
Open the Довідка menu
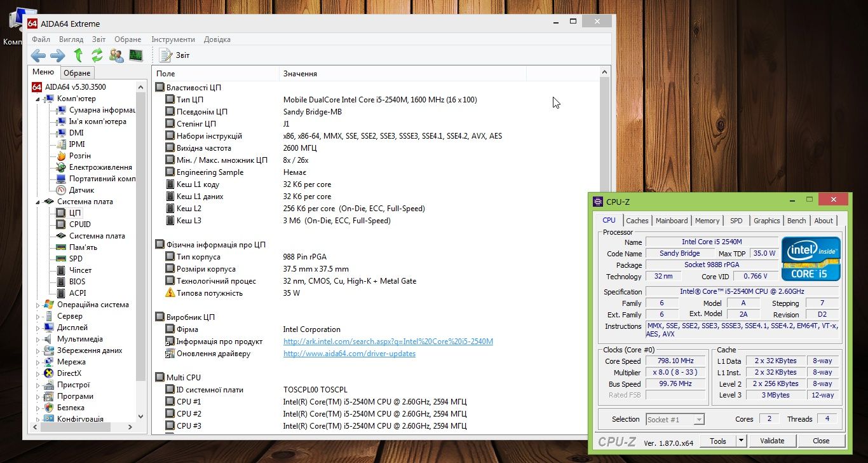point(217,39)
